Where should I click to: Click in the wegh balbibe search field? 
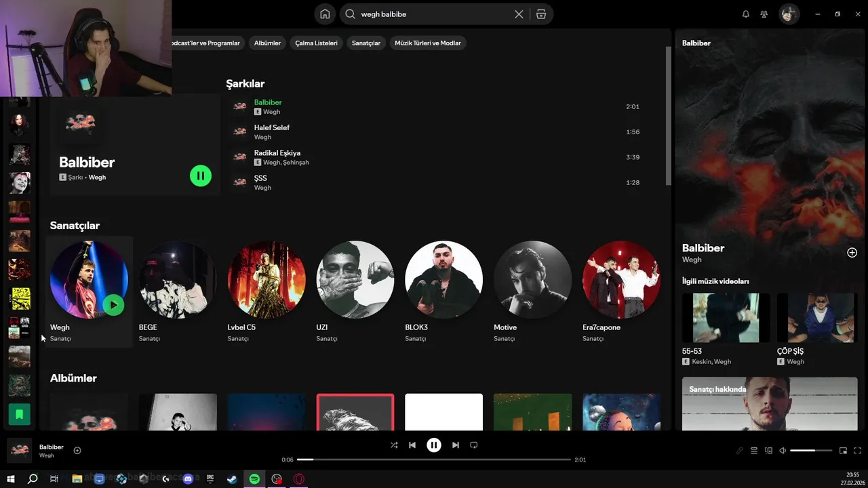(x=434, y=14)
